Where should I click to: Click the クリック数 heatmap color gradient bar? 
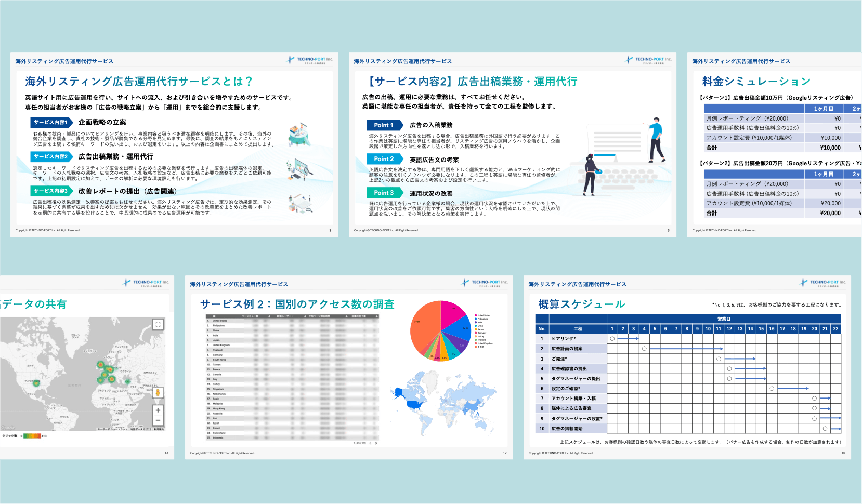pyautogui.click(x=31, y=436)
